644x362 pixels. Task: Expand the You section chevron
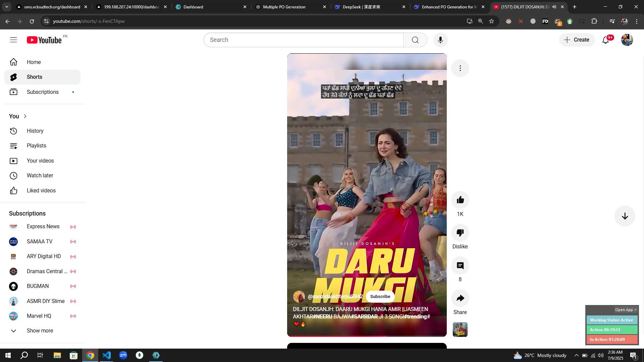[x=25, y=116]
